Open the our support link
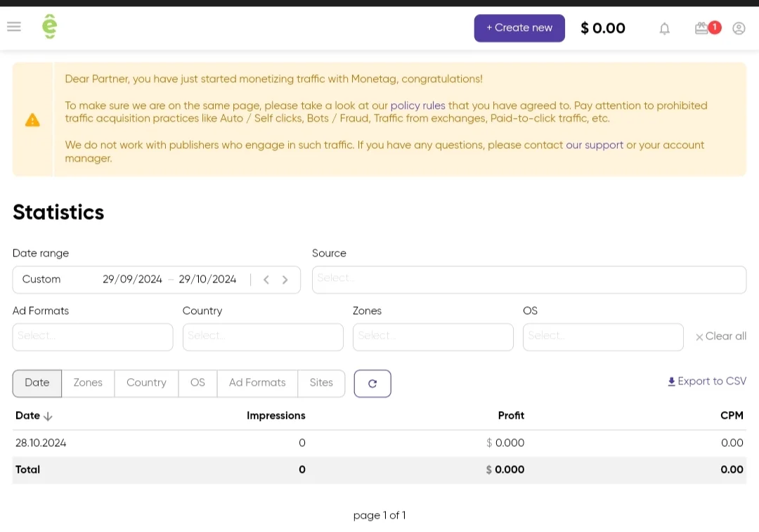This screenshot has height=532, width=759. 595,145
